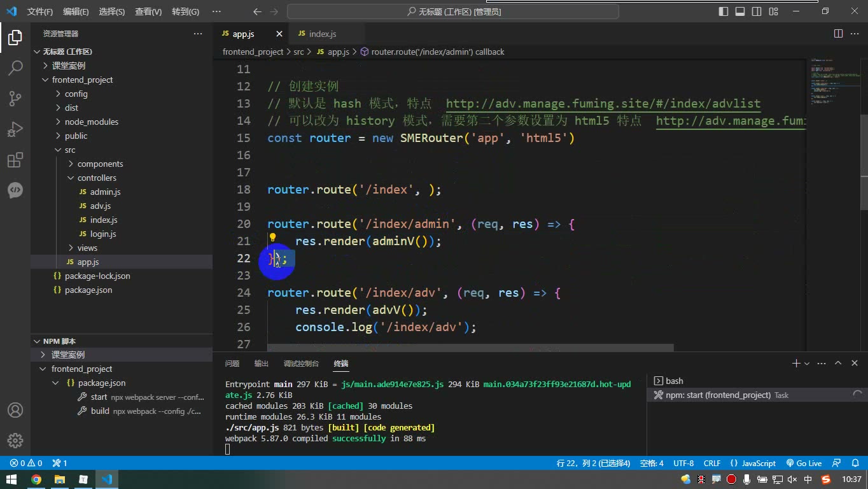Click the Split Editor icon
This screenshot has height=489, width=868.
pos(838,34)
